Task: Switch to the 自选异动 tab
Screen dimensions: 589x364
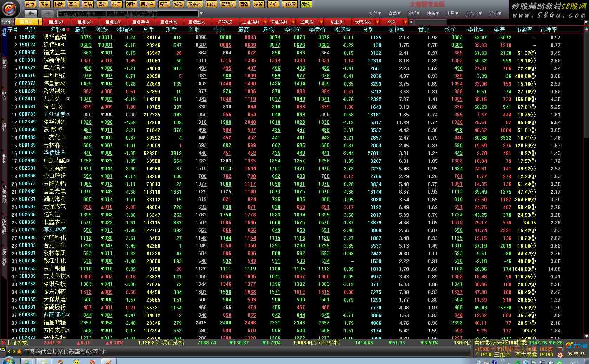Action: (x=140, y=22)
